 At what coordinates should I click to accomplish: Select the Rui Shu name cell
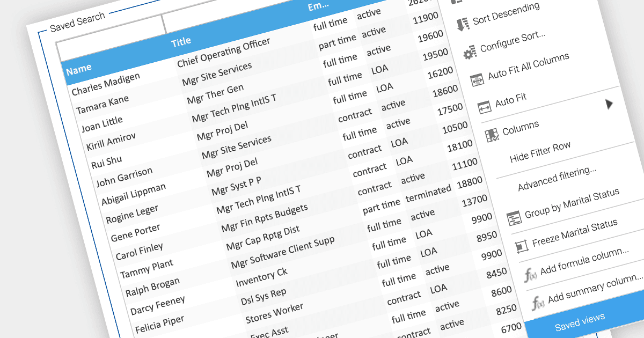[x=106, y=161]
